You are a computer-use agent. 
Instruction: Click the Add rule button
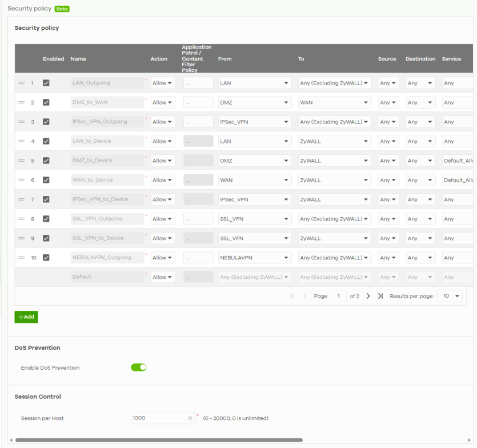pos(26,317)
